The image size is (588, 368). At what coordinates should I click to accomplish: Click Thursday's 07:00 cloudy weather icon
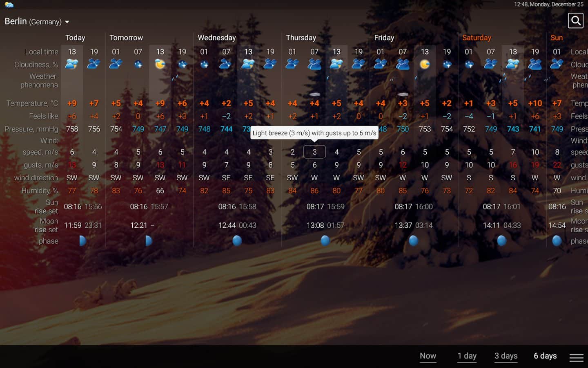pos(314,64)
